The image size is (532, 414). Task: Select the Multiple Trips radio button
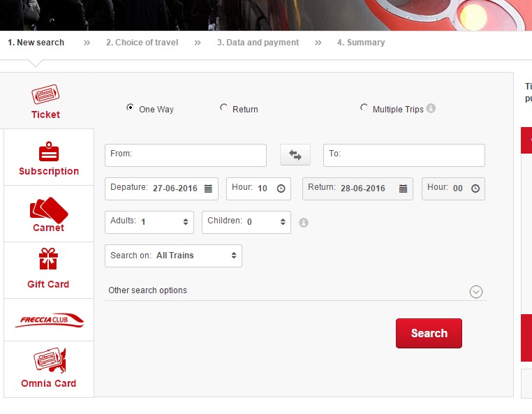pos(364,108)
